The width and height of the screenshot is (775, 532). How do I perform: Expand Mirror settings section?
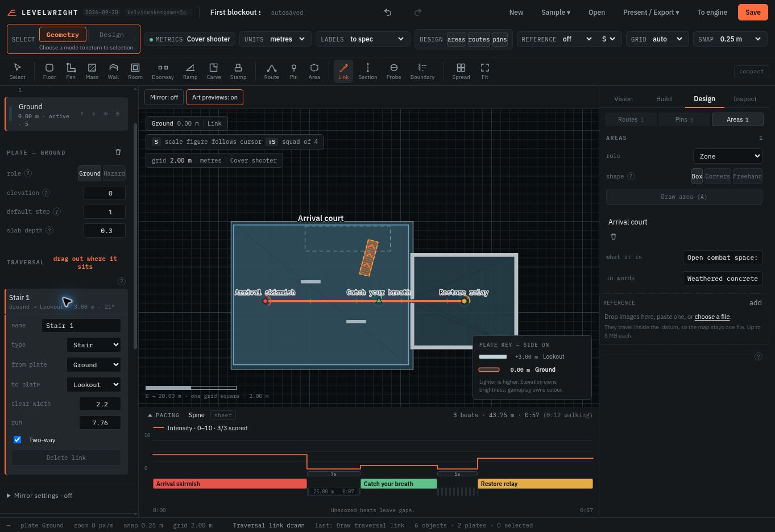coord(39,496)
